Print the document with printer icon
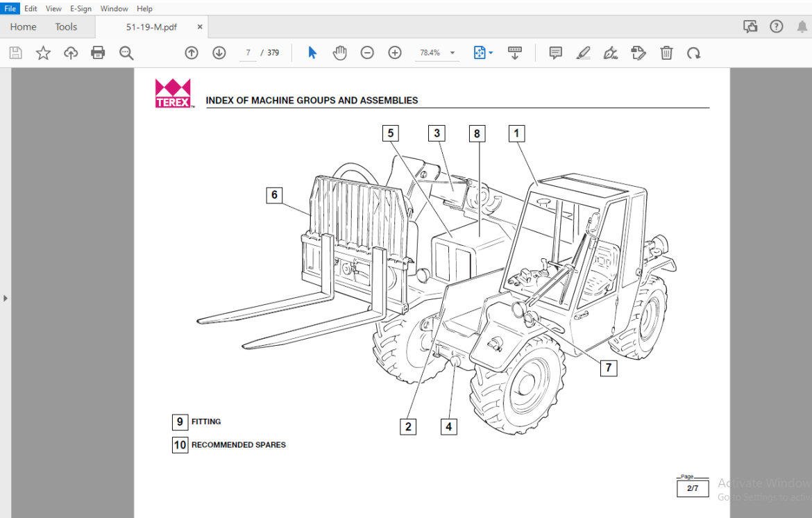This screenshot has width=812, height=518. pyautogui.click(x=98, y=53)
